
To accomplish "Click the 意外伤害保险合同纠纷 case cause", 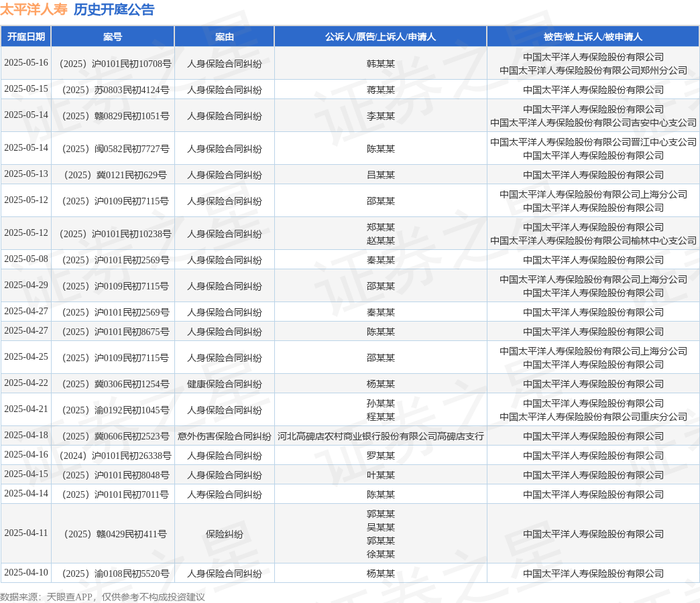I will (x=224, y=436).
